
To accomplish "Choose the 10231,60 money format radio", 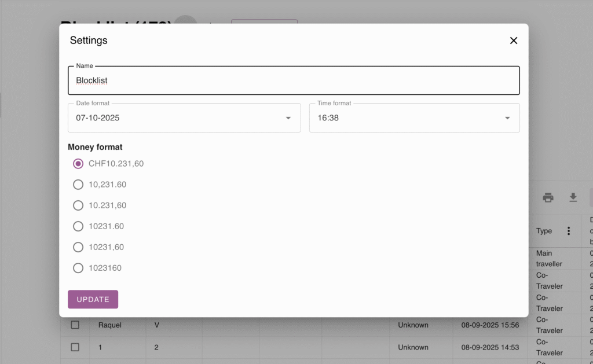I will pos(78,247).
